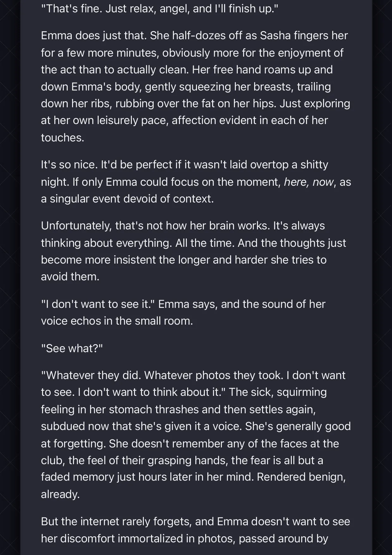Click the italic words "here, now"

[309, 182]
